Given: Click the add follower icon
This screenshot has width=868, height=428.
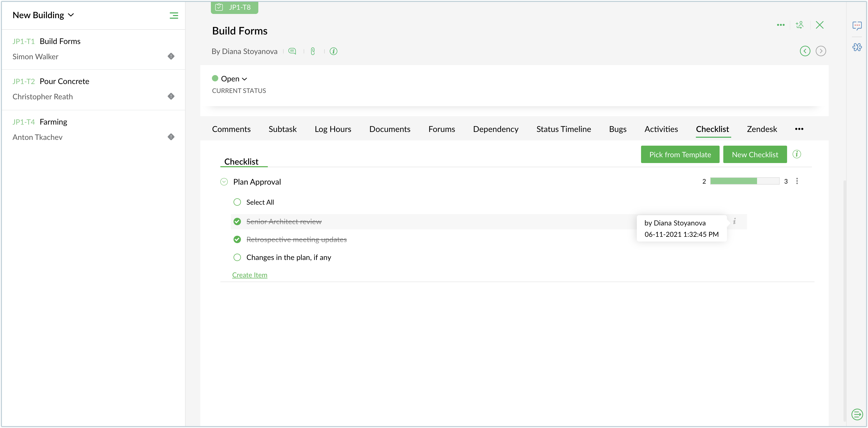Looking at the screenshot, I should tap(799, 25).
